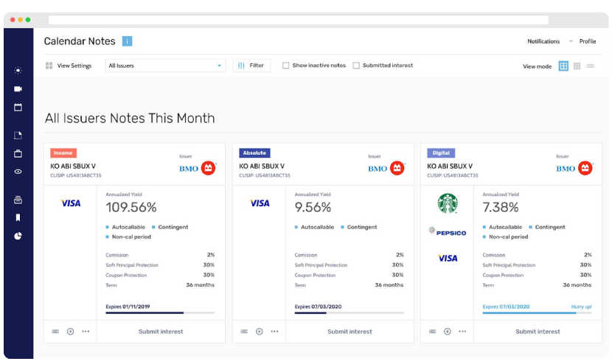Click the Visa logo on Digital card
The image size is (612, 364).
click(448, 259)
